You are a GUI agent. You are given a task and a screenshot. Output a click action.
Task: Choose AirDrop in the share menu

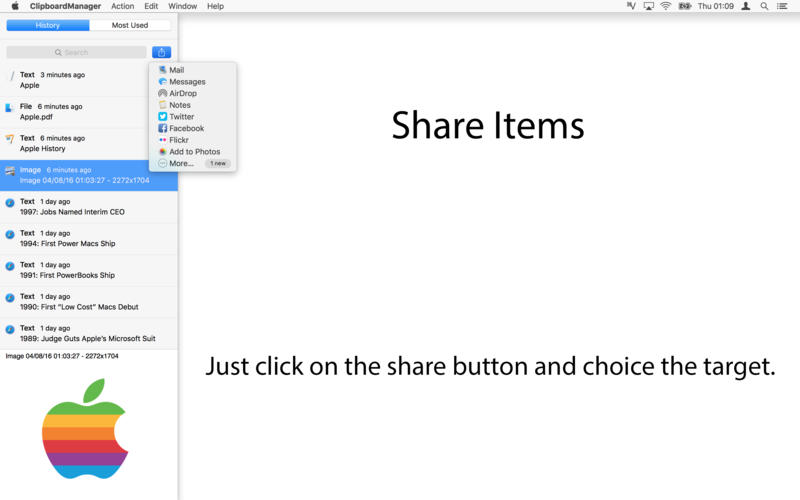(x=192, y=93)
